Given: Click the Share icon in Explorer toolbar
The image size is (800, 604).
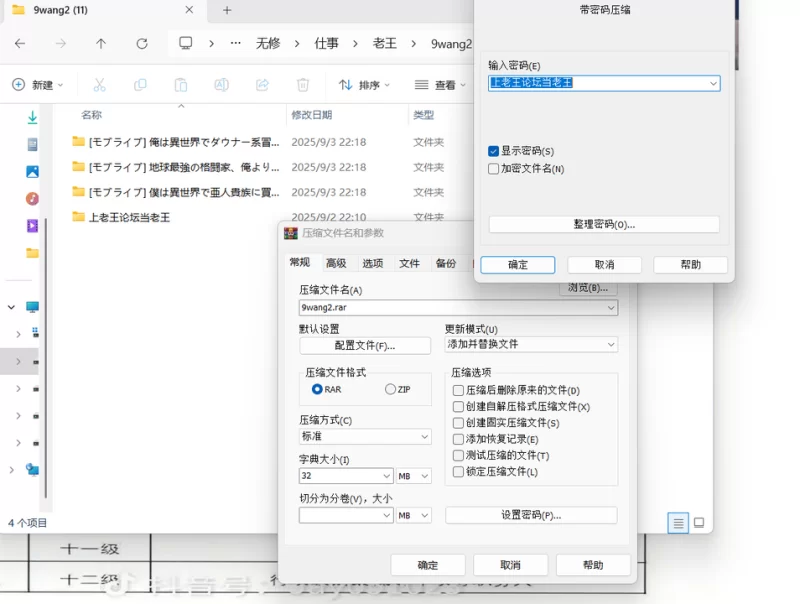Looking at the screenshot, I should 262,85.
